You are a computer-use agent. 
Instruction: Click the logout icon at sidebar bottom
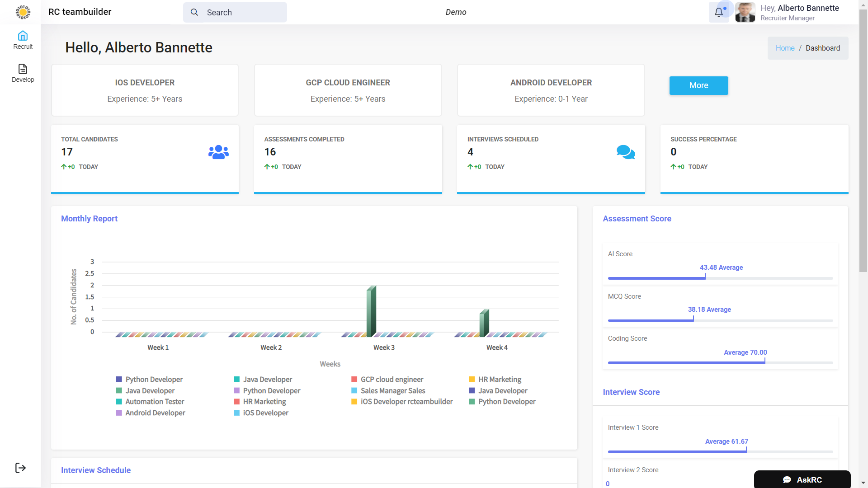20,468
